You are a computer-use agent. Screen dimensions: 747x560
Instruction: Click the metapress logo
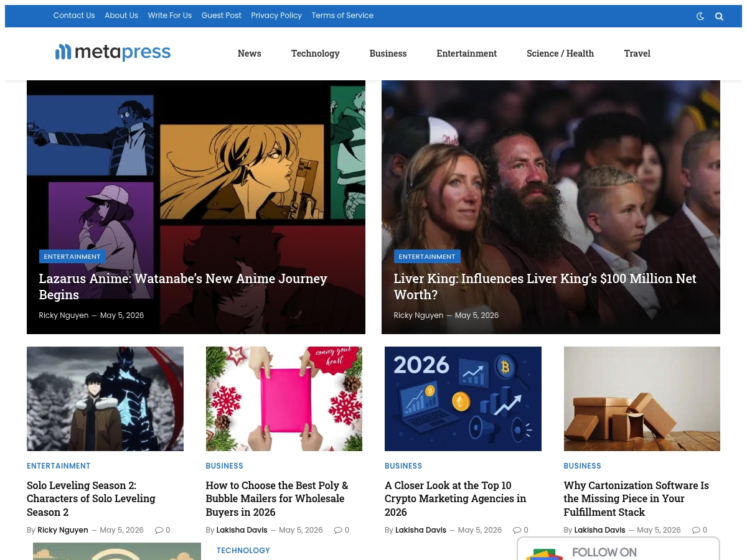[113, 53]
